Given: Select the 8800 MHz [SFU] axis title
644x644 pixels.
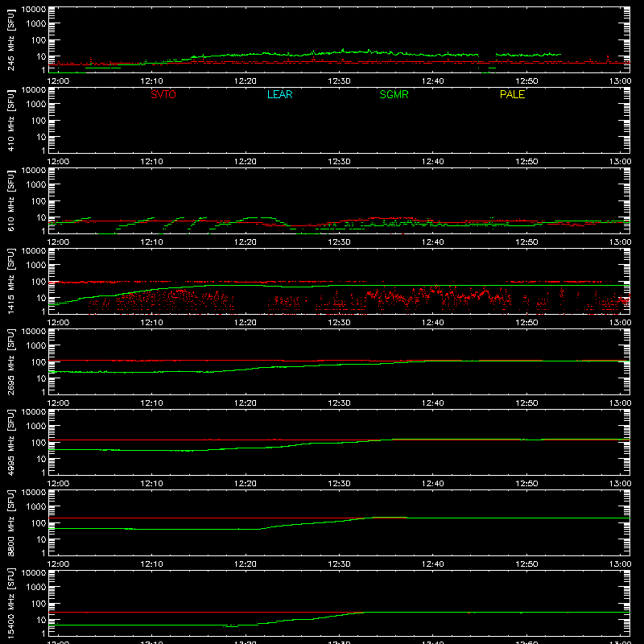Looking at the screenshot, I should 11,522.
